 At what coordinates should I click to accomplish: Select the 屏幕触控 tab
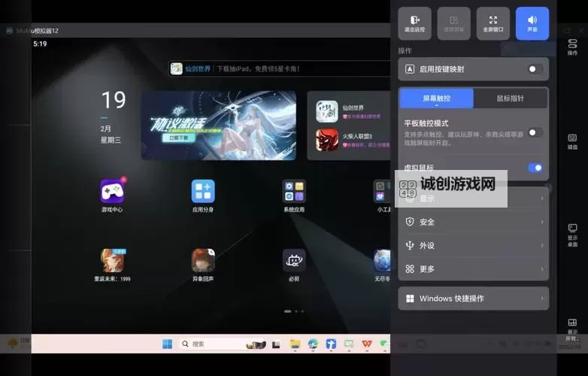(x=437, y=99)
